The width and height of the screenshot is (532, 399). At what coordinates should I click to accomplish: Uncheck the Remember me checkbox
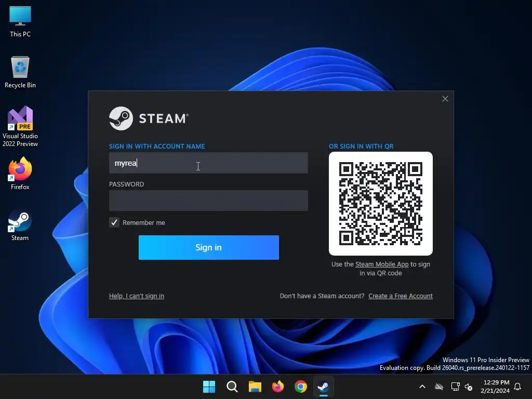pyautogui.click(x=114, y=222)
